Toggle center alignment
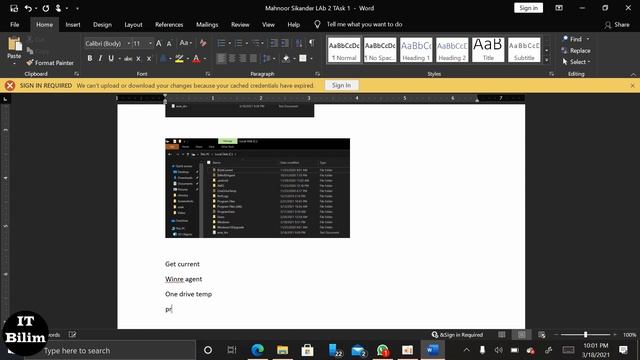 pyautogui.click(x=232, y=59)
